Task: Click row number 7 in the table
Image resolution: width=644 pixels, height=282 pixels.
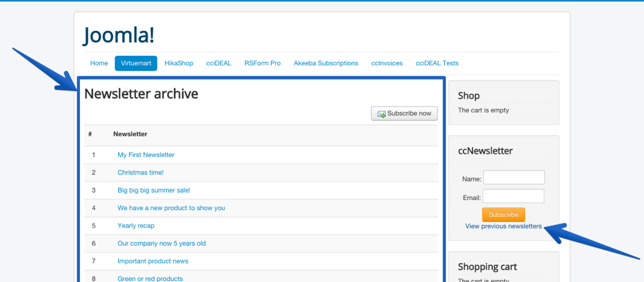Action: 94,261
